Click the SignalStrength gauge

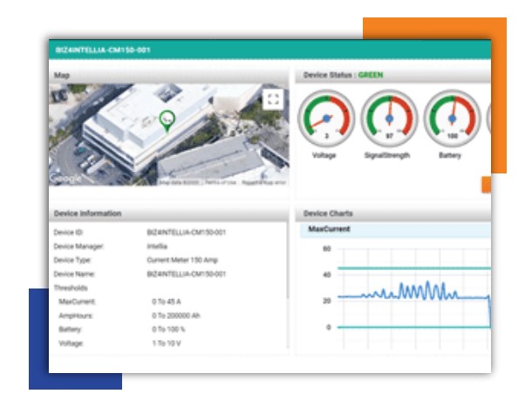click(x=388, y=119)
